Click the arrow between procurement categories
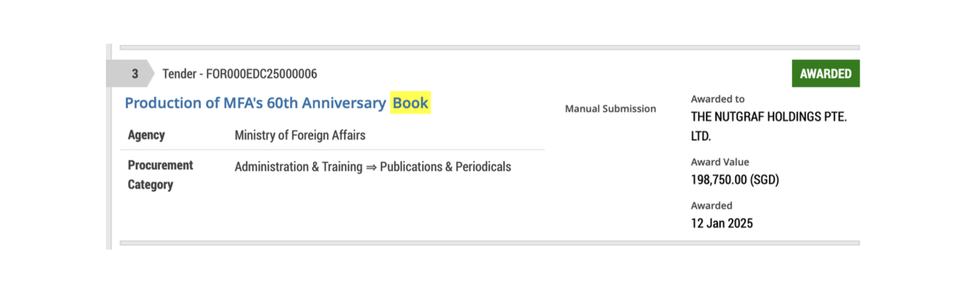This screenshot has height=284, width=980. click(371, 167)
